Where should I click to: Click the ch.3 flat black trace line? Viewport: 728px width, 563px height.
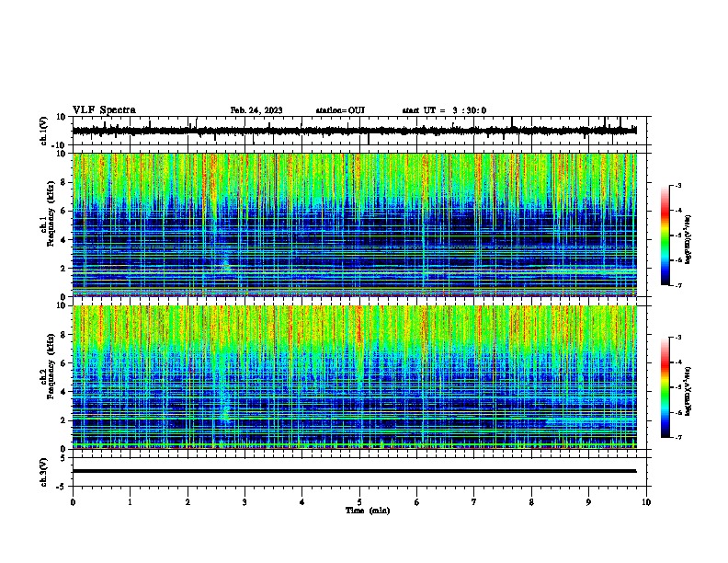pyautogui.click(x=354, y=471)
